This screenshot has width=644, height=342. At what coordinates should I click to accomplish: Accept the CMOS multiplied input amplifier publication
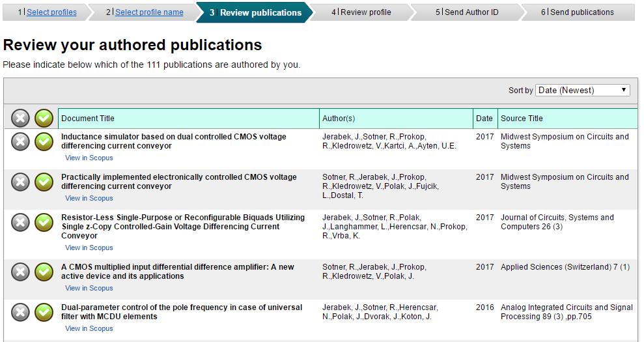(x=44, y=272)
